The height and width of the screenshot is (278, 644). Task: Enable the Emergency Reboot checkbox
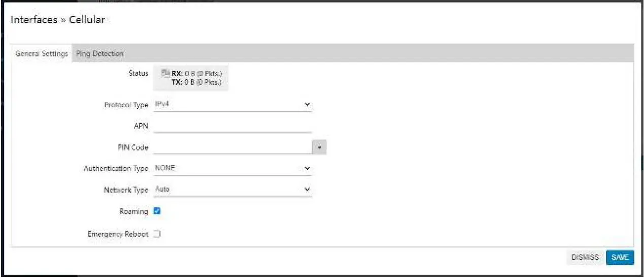click(x=157, y=234)
